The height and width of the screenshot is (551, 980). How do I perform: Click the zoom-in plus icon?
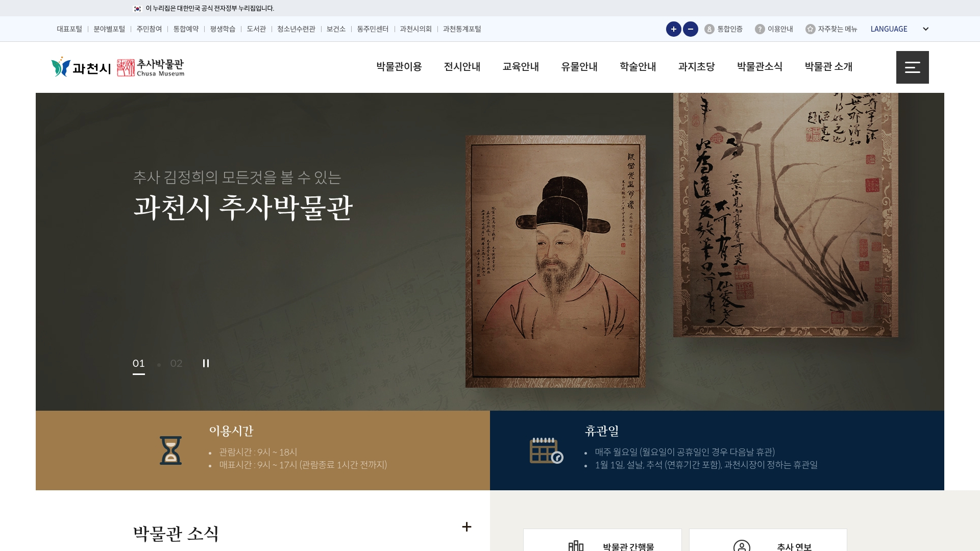673,29
